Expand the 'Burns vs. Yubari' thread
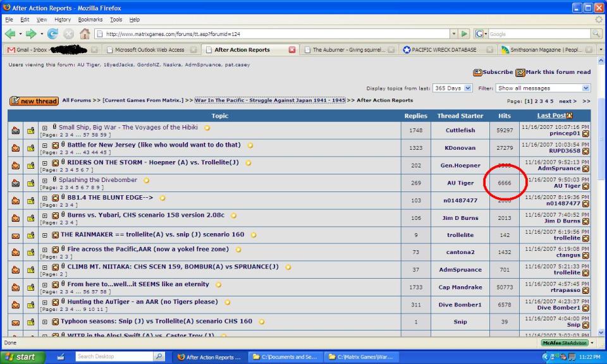This screenshot has height=364, width=607. point(44,215)
